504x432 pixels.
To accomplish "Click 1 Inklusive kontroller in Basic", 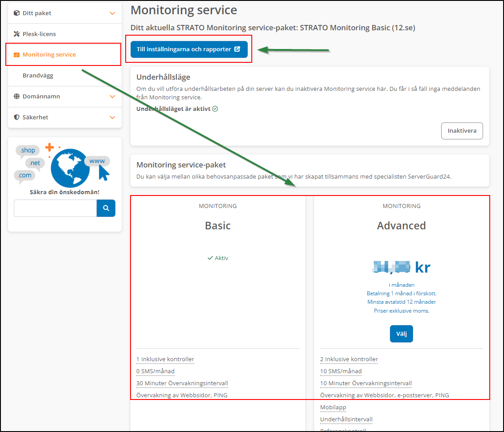I will (x=165, y=359).
